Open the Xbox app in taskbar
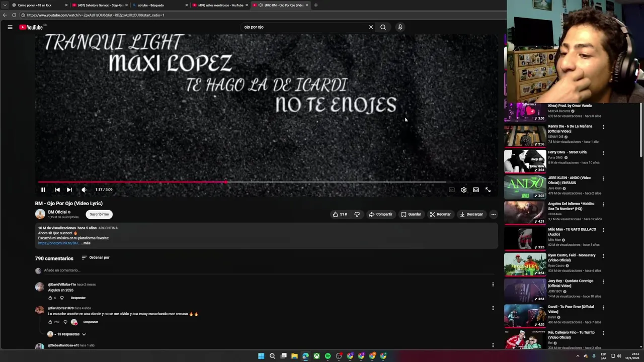The height and width of the screenshot is (362, 644). (316, 356)
